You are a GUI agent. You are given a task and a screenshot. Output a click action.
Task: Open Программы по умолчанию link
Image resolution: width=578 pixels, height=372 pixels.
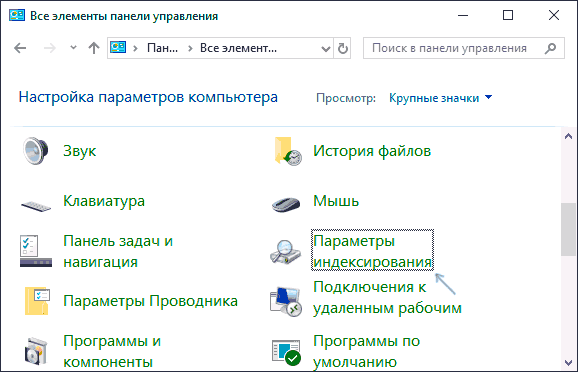pos(366,351)
